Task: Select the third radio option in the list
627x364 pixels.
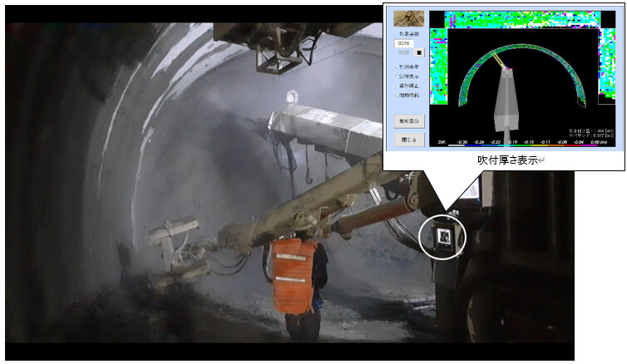Action: [407, 86]
